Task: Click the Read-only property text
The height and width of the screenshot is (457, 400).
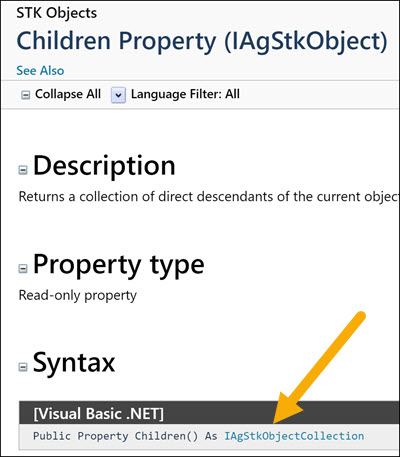Action: click(x=78, y=295)
